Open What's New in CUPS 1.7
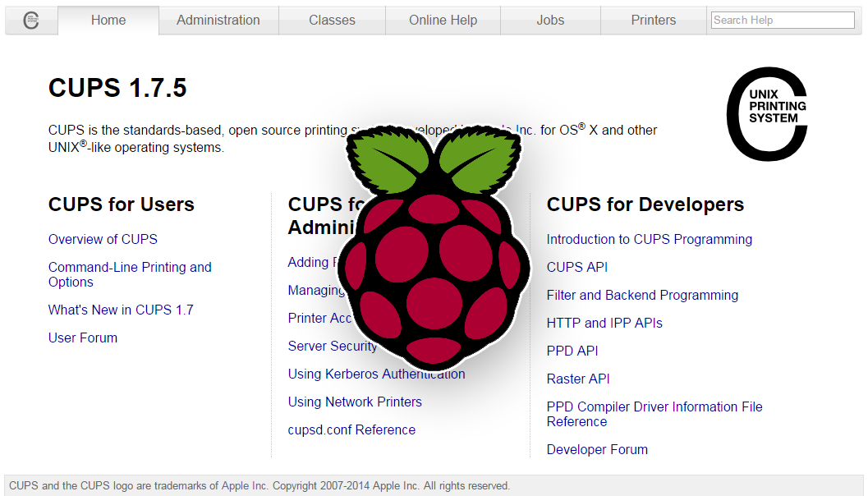 121,310
